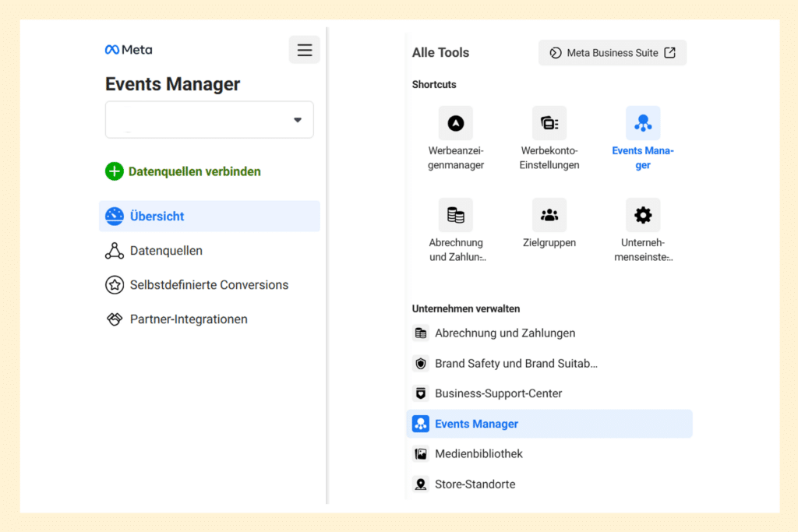The width and height of the screenshot is (798, 532).
Task: Select Abrechnung und Zahlungen under Unternehmen verwalten
Action: [x=505, y=333]
